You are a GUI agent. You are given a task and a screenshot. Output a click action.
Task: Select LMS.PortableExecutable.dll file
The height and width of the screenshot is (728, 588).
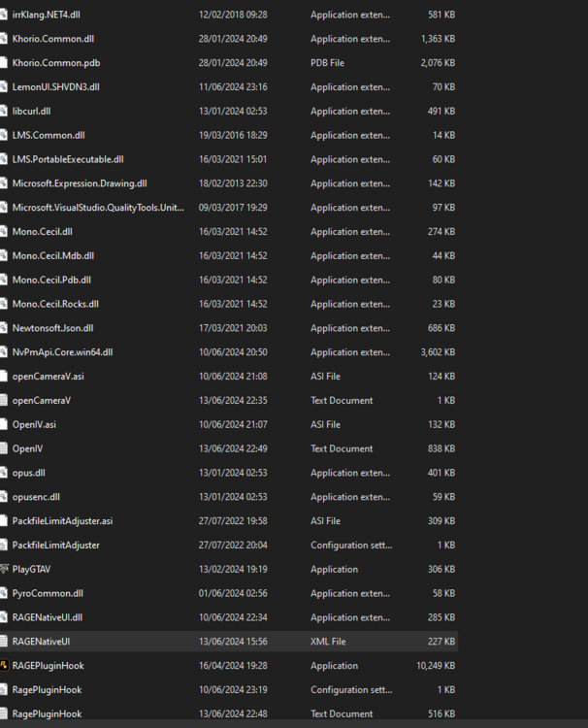point(68,160)
